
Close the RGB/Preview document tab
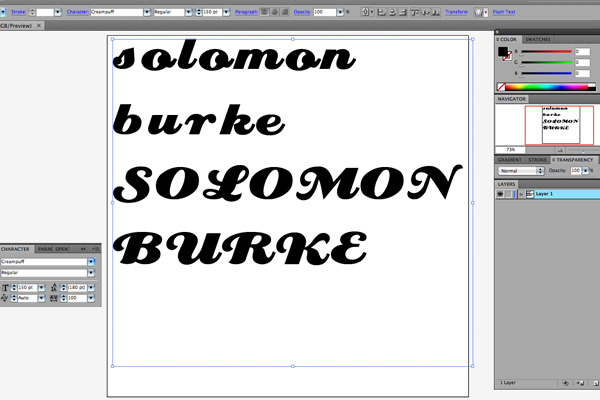39,26
